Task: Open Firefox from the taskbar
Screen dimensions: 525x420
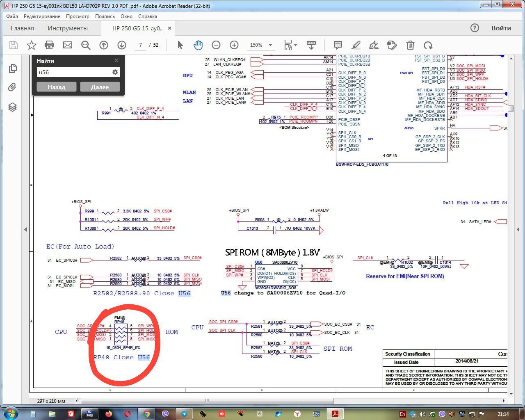Action: point(109,414)
